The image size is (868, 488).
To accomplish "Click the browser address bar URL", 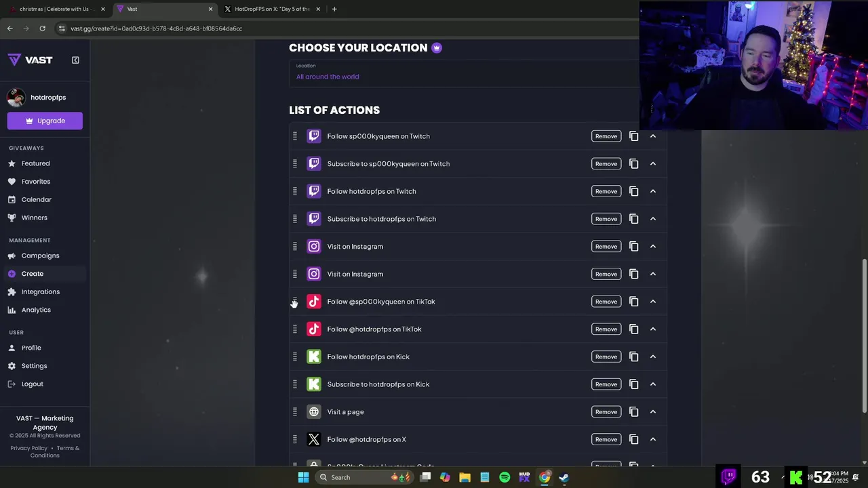I will (156, 28).
